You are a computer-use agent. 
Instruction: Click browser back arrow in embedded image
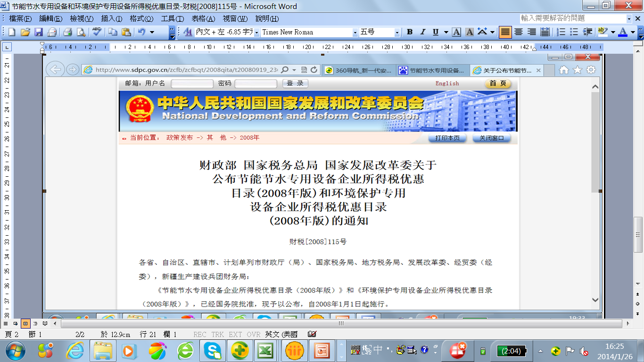[x=56, y=69]
